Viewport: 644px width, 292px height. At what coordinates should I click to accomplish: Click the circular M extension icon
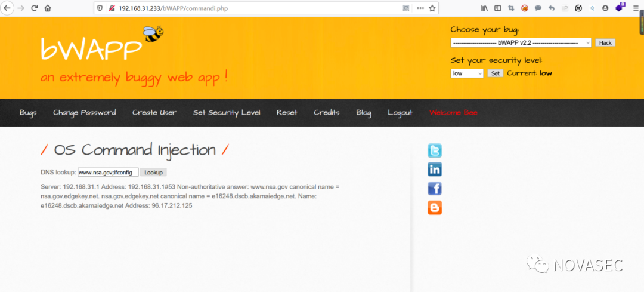point(578,8)
